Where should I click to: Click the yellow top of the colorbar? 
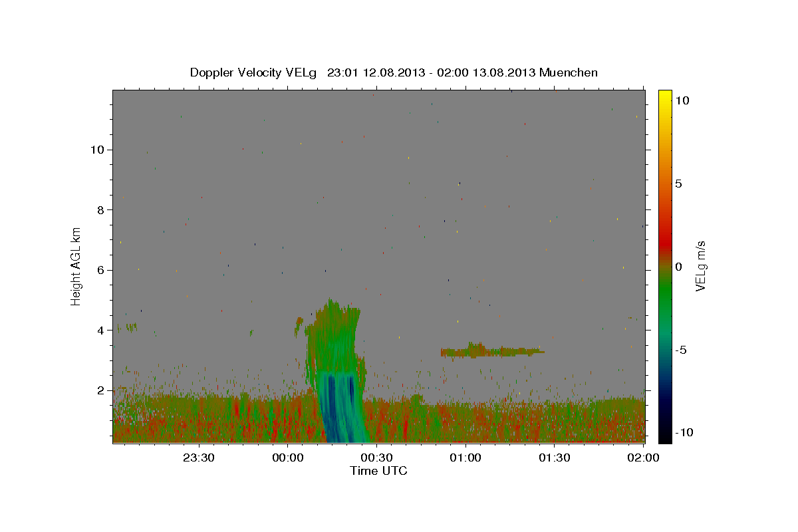(x=665, y=96)
